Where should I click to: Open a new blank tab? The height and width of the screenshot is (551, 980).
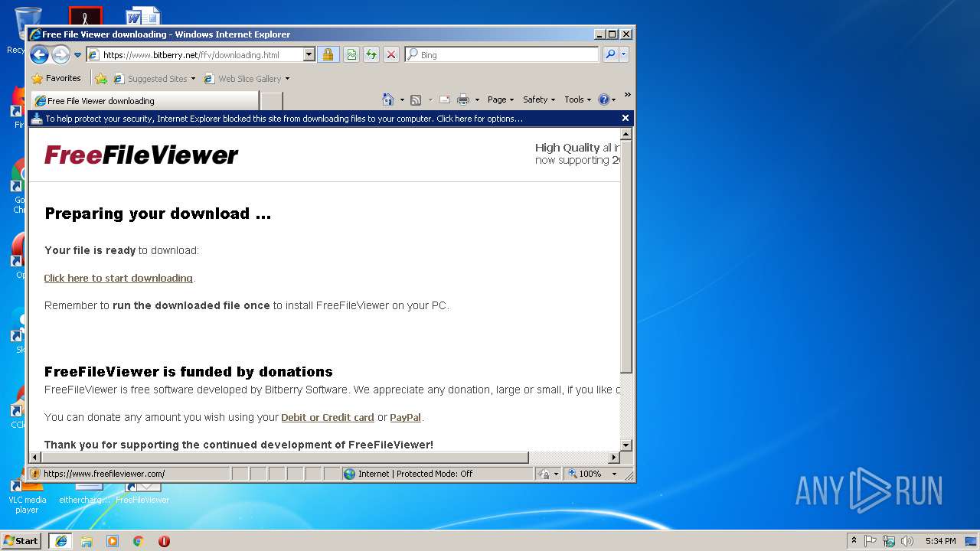[272, 101]
